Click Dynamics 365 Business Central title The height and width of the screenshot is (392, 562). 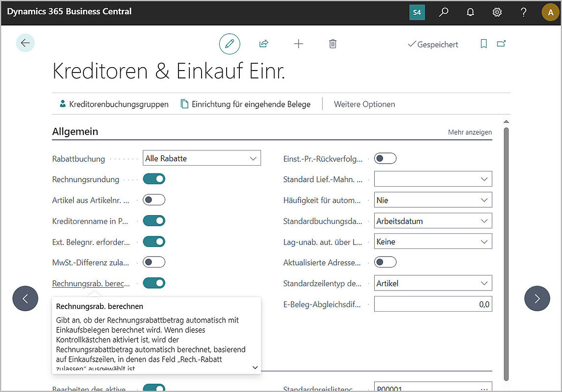pyautogui.click(x=69, y=11)
